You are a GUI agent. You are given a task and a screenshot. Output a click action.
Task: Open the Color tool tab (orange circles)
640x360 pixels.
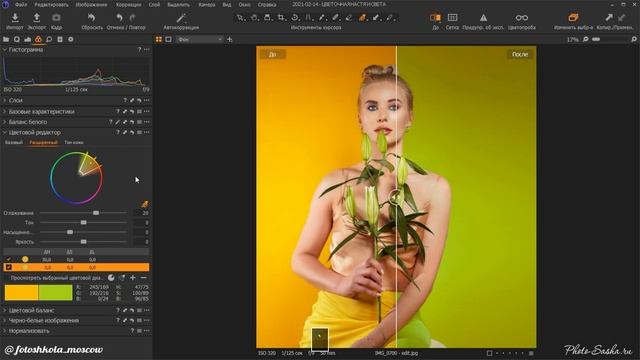[x=38, y=40]
